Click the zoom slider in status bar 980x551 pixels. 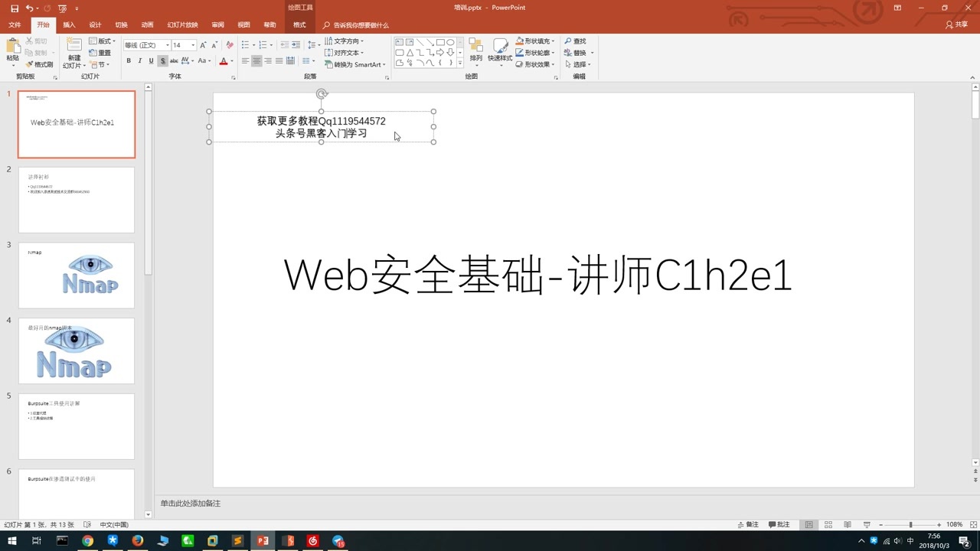(x=910, y=525)
